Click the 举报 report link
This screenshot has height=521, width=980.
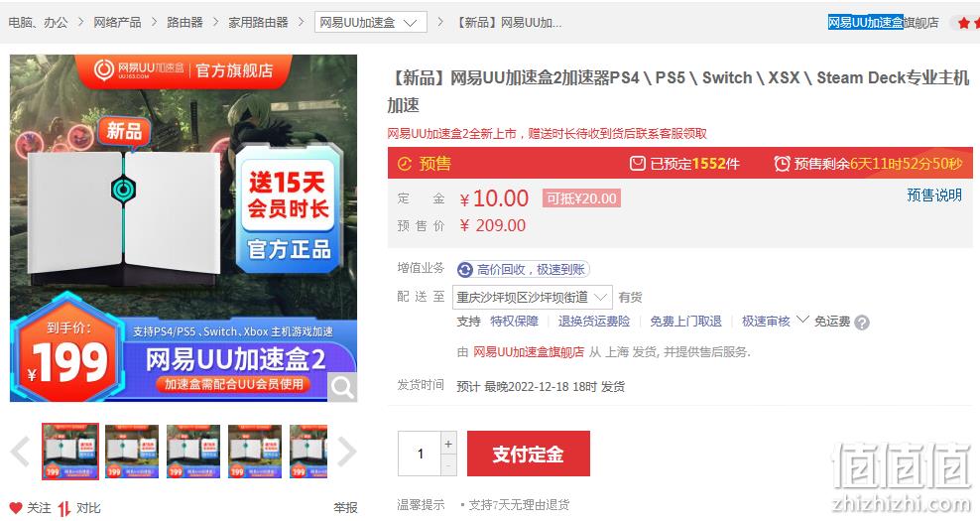(x=345, y=508)
